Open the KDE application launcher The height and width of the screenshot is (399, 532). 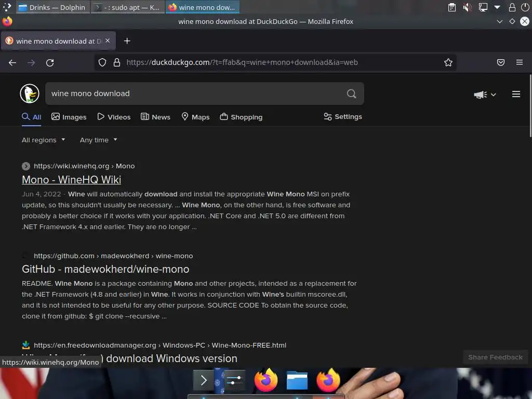point(7,7)
